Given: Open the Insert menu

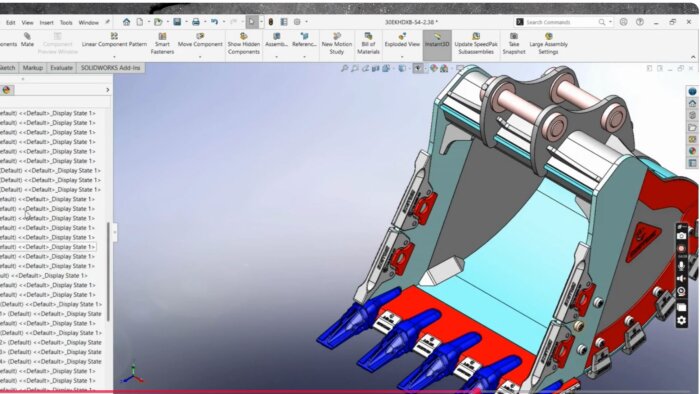Looking at the screenshot, I should (x=46, y=22).
